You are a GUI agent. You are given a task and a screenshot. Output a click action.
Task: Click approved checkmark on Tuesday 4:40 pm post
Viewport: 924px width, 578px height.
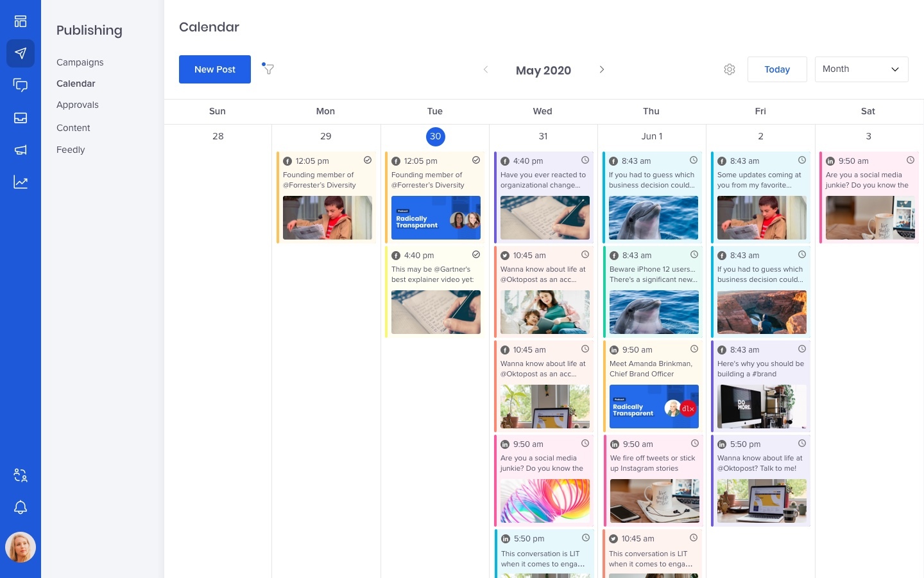coord(476,254)
